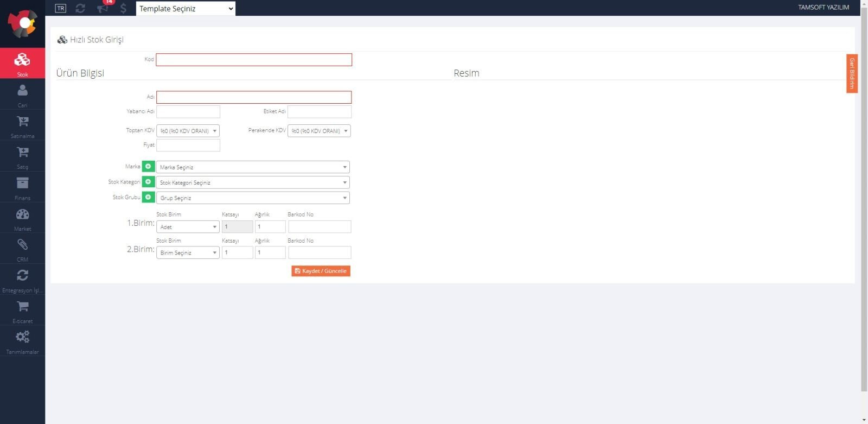Click the page vertical scrollbar
This screenshot has height=424, width=868.
coord(864,198)
